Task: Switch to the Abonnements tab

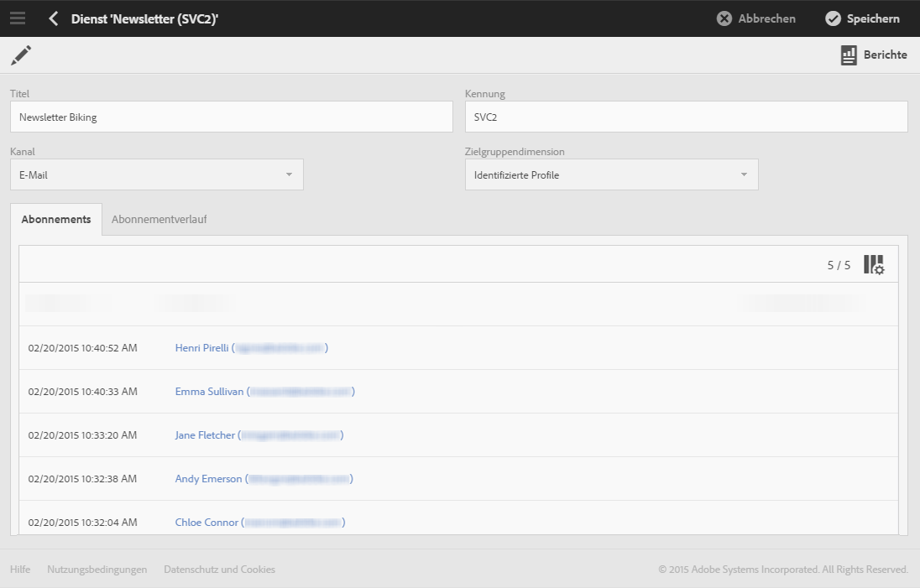Action: point(56,220)
